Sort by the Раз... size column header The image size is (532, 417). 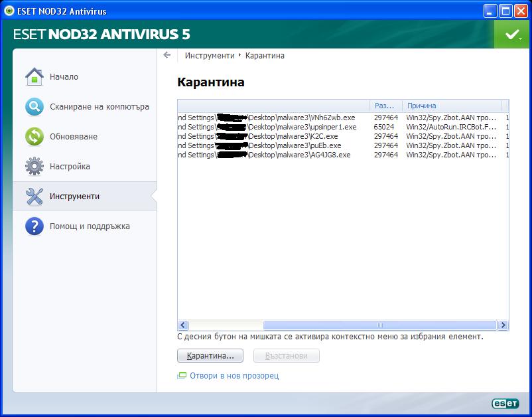point(386,106)
